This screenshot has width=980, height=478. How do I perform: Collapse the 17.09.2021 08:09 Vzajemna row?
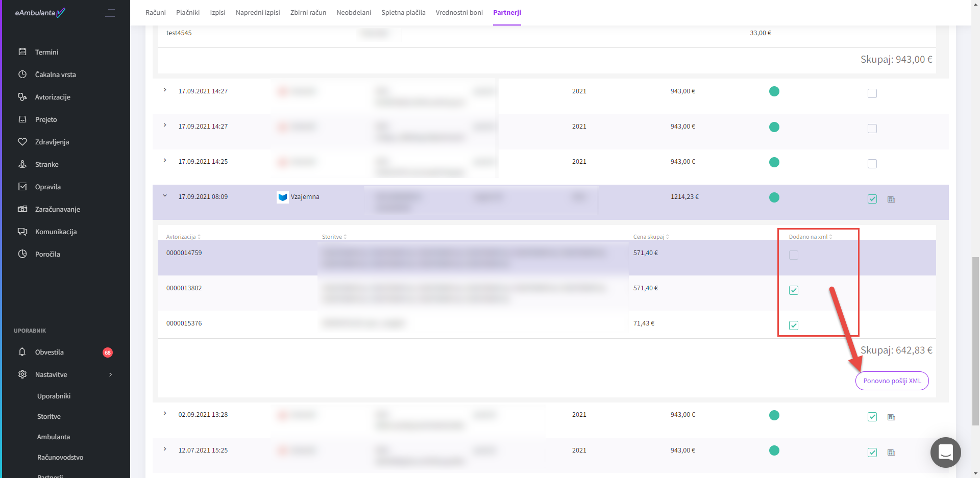[x=165, y=196]
